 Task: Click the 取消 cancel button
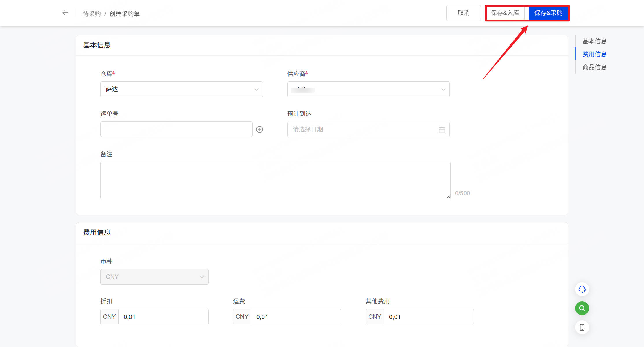(x=463, y=13)
